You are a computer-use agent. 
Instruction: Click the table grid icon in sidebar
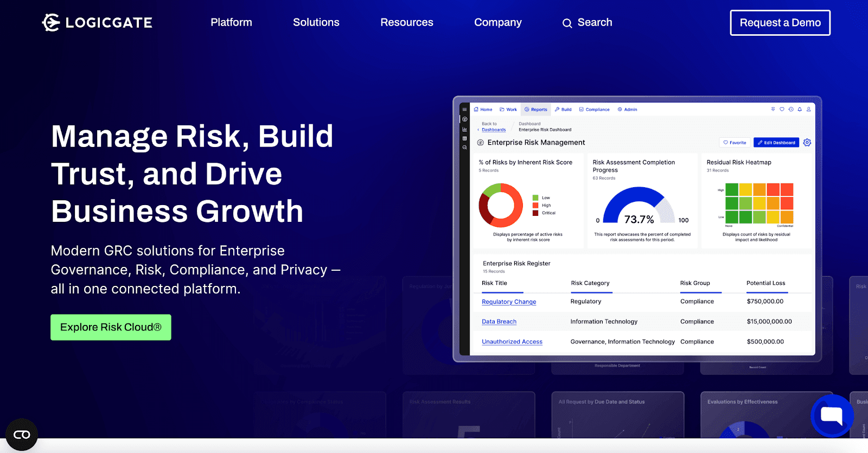tap(464, 138)
